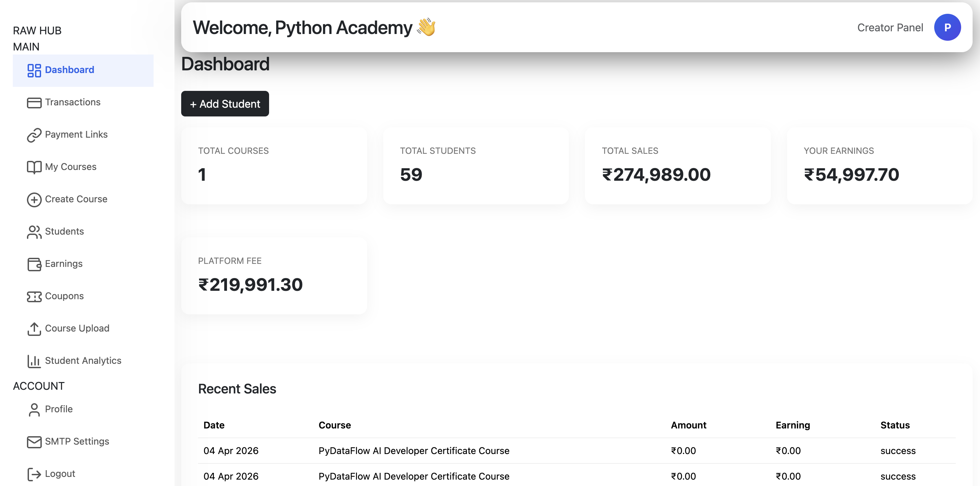This screenshot has height=486, width=980.
Task: Click the Create Course plus-circle icon
Action: click(x=34, y=200)
